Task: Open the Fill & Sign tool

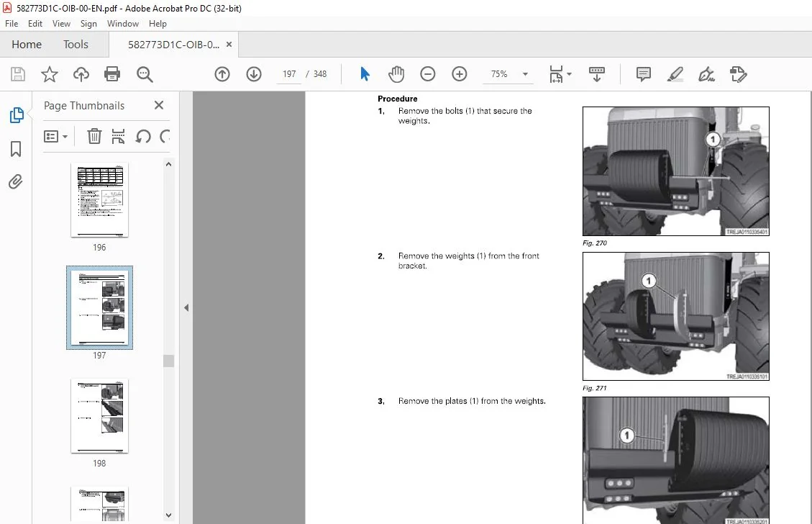Action: click(x=706, y=74)
